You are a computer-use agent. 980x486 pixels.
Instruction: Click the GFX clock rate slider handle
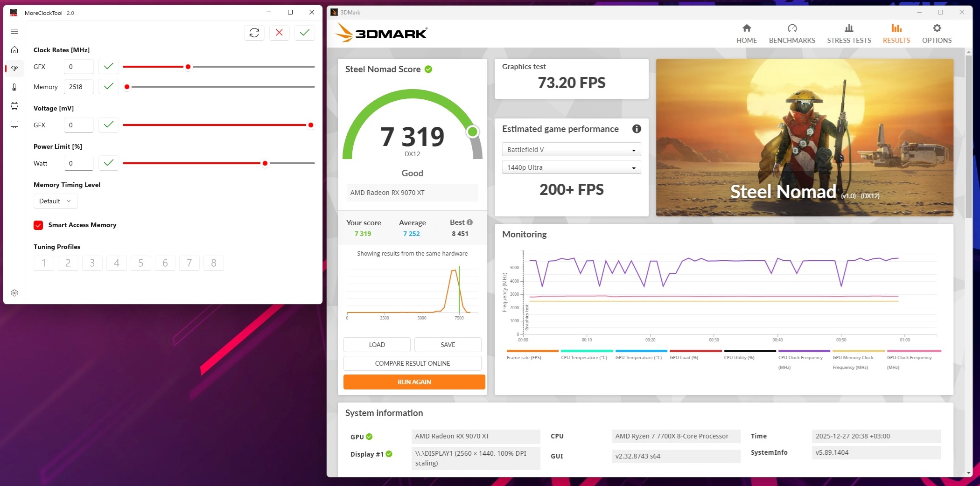pyautogui.click(x=188, y=67)
